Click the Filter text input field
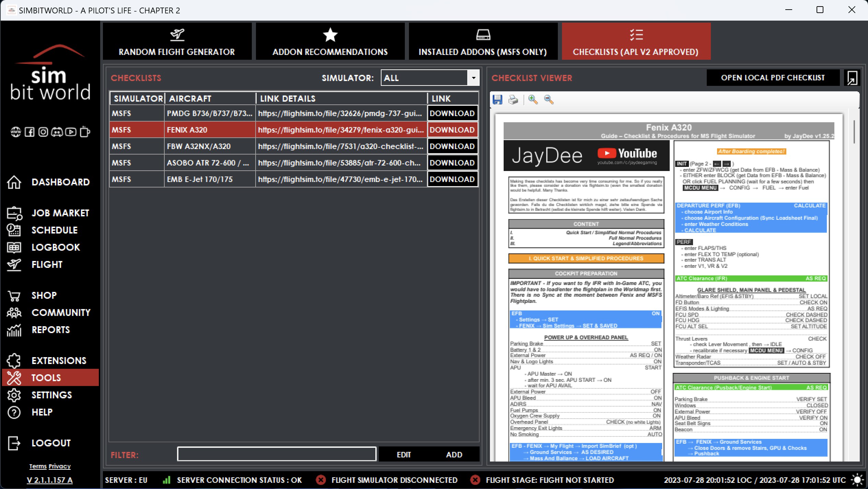 277,454
